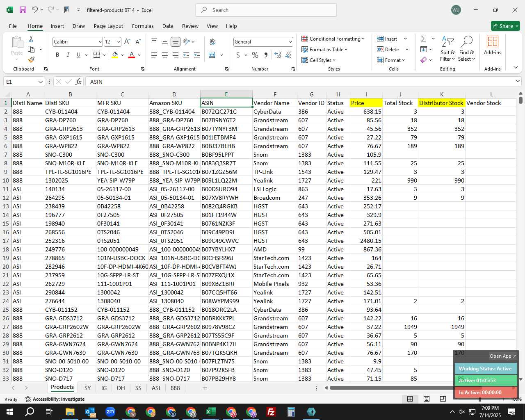Apply accounting dollar number format
Image resolution: width=525 pixels, height=420 pixels.
[x=238, y=55]
